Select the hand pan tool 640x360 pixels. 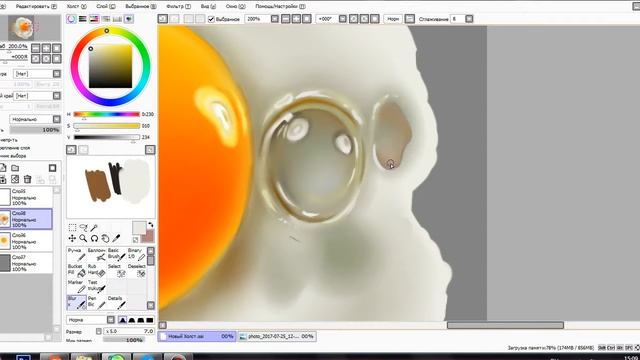tap(105, 238)
